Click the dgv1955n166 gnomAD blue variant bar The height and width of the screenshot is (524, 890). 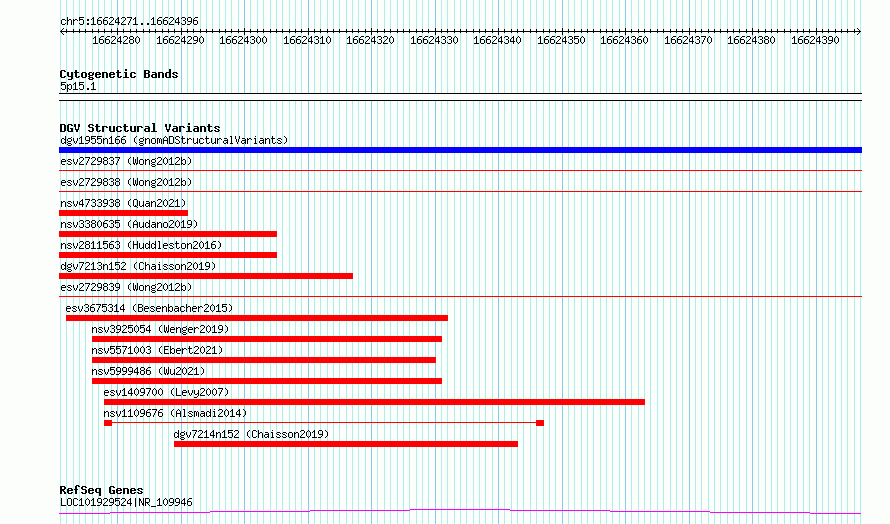[460, 150]
